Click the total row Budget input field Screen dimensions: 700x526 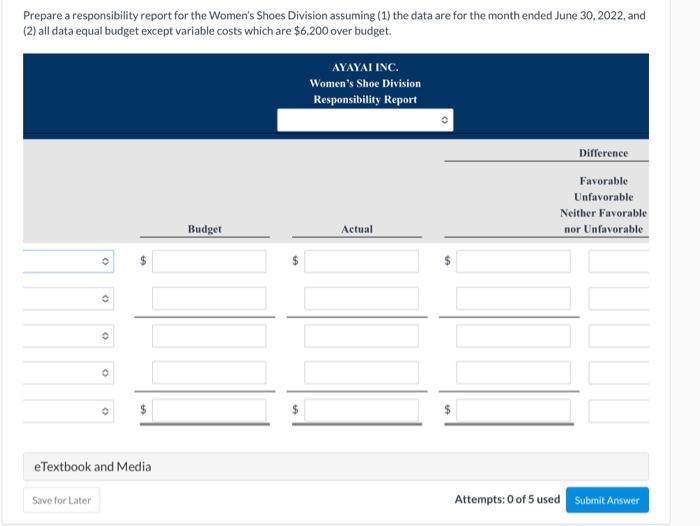point(209,410)
